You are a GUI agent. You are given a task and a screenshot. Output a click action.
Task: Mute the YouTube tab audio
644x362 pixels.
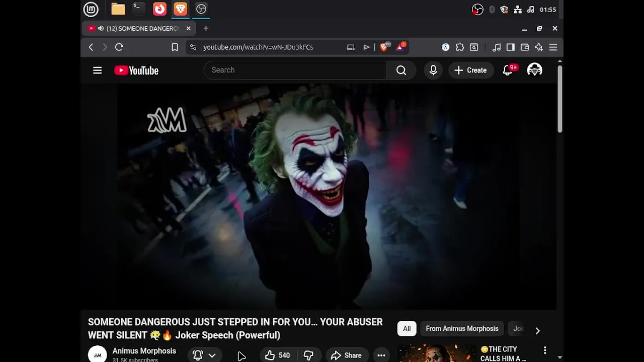pos(101,29)
